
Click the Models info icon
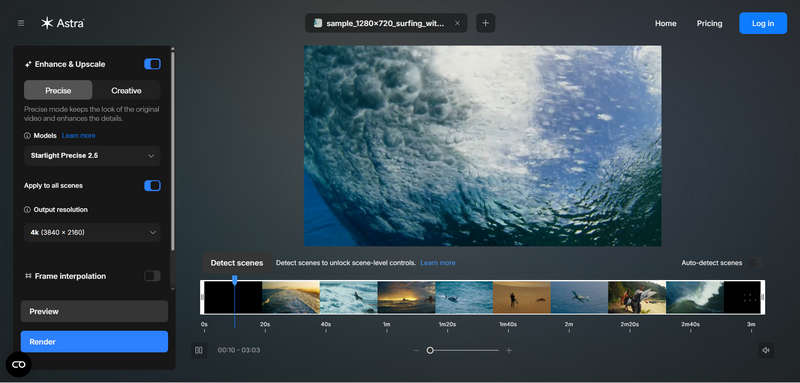pyautogui.click(x=27, y=136)
